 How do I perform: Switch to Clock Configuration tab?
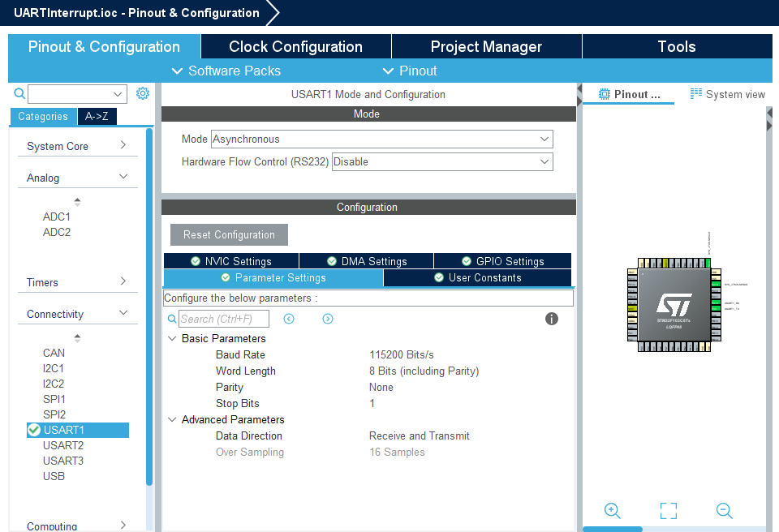[295, 46]
